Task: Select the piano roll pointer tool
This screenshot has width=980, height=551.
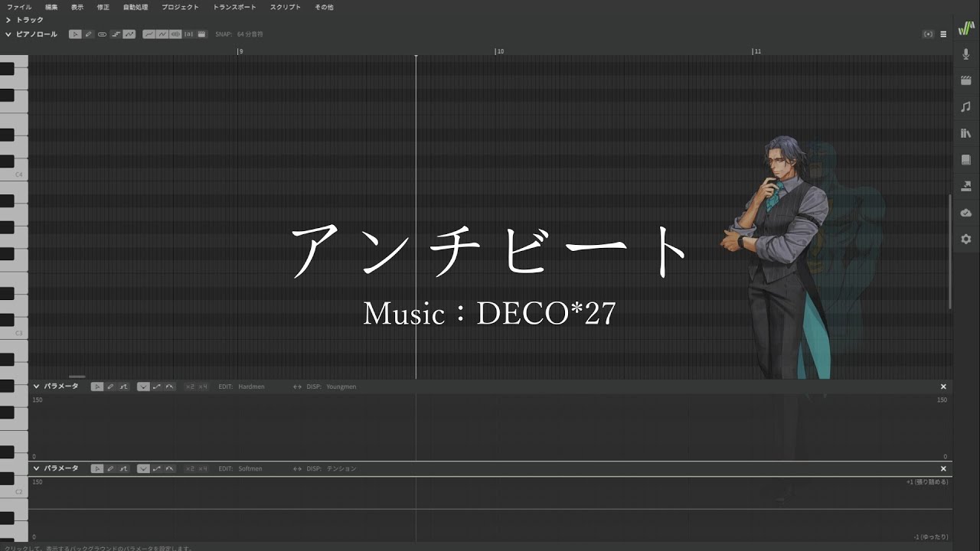Action: (x=75, y=34)
